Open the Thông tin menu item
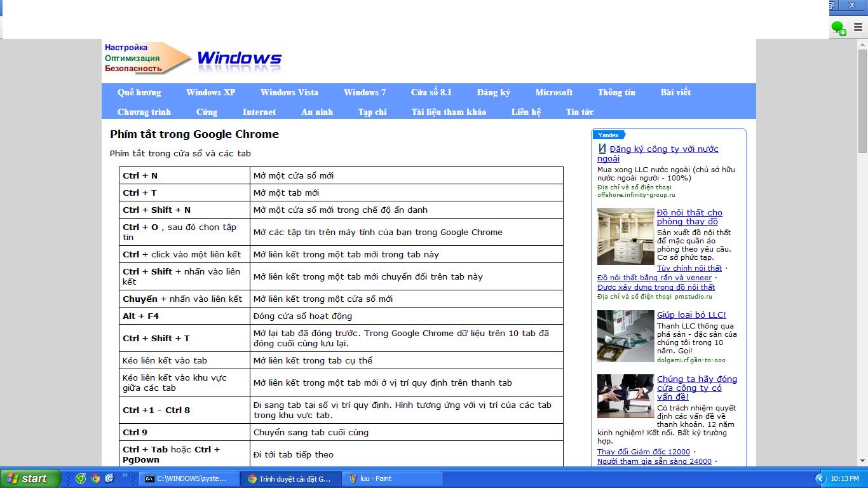This screenshot has height=488, width=868. click(x=616, y=92)
